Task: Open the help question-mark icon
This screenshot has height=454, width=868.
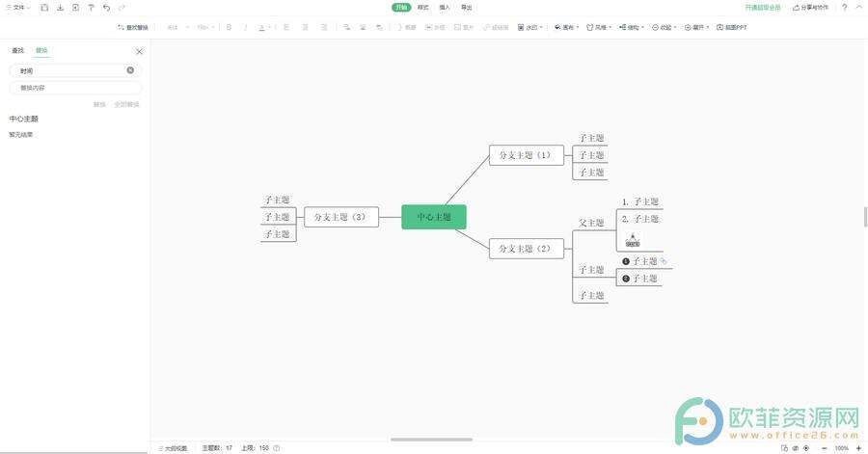Action: (844, 7)
